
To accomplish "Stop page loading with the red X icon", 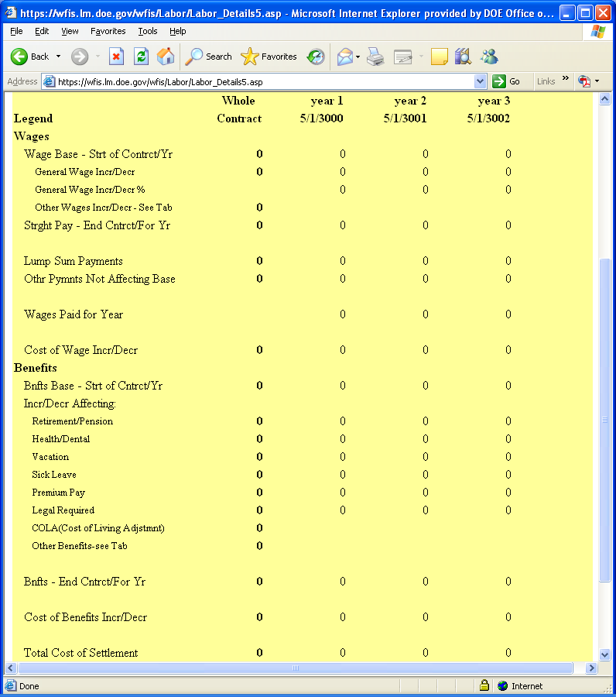I will 116,57.
